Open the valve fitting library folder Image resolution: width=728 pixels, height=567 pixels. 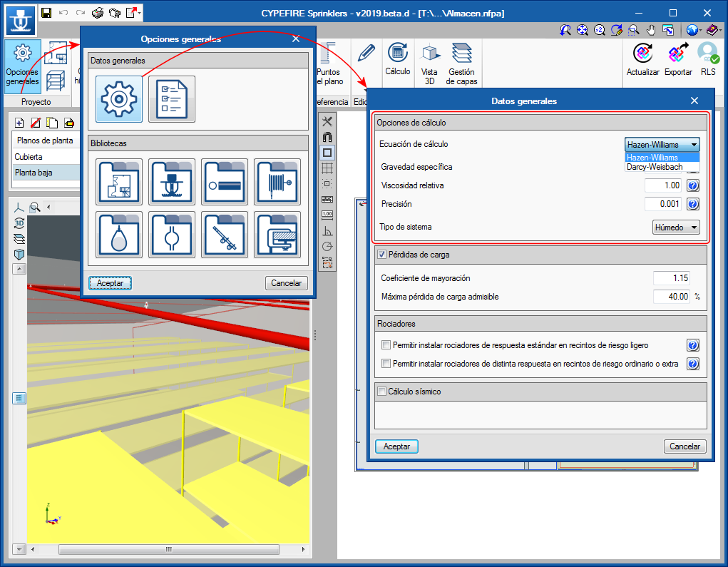[172, 235]
